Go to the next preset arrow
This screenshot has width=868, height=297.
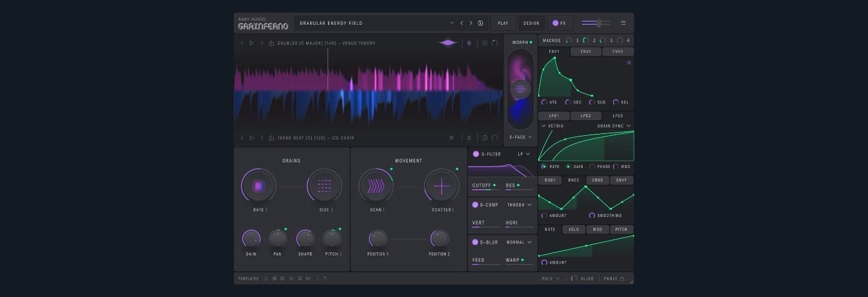coord(471,23)
